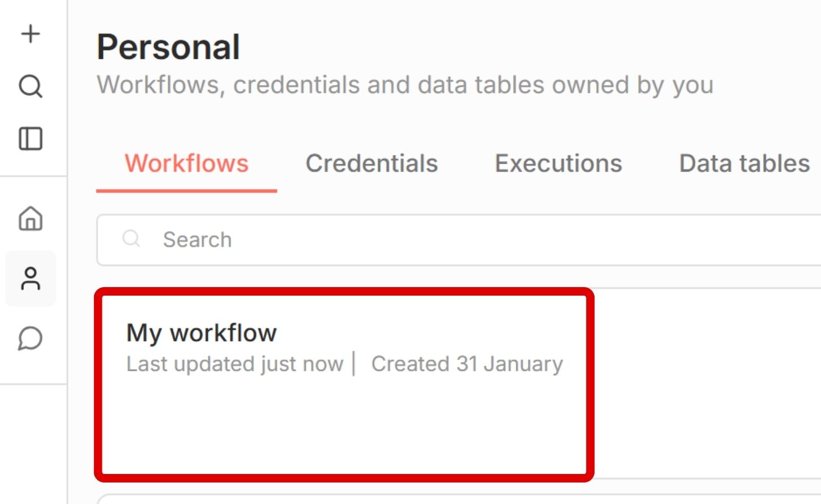This screenshot has width=821, height=504.
Task: Click the red underline beneath Workflows tab
Action: (186, 191)
